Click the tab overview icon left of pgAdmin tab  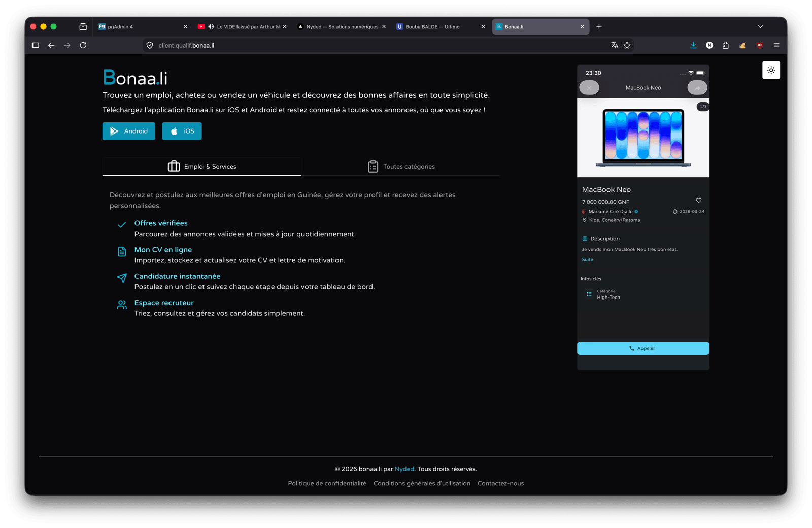[x=83, y=27]
